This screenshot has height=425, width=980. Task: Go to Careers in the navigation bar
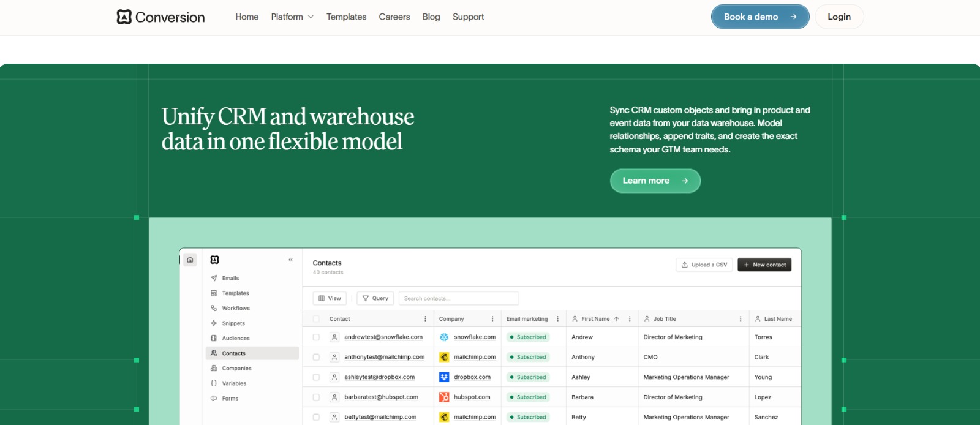click(394, 17)
